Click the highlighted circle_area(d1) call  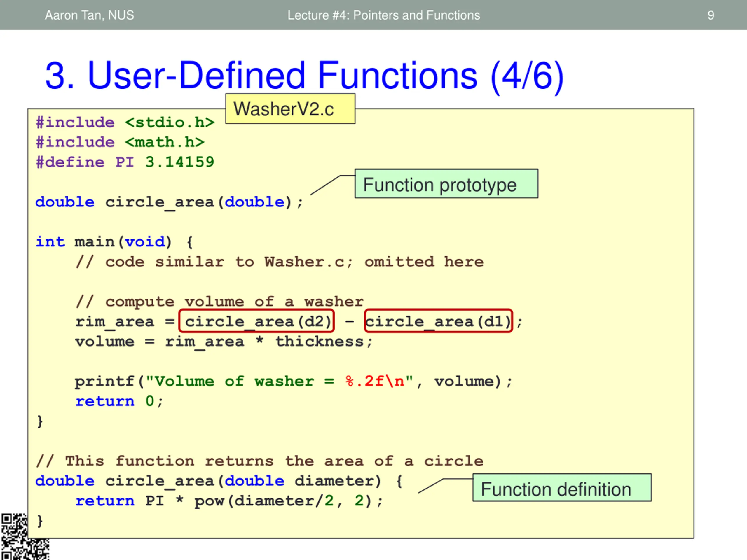pyautogui.click(x=438, y=321)
